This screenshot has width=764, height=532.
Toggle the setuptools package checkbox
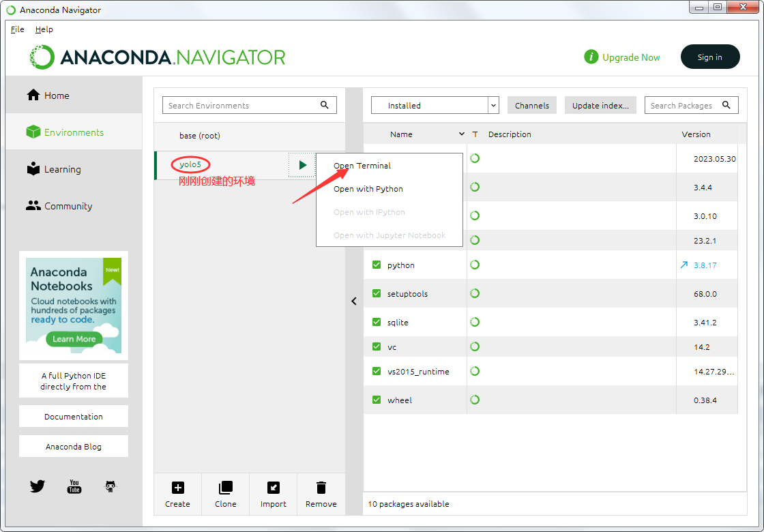pyautogui.click(x=377, y=293)
